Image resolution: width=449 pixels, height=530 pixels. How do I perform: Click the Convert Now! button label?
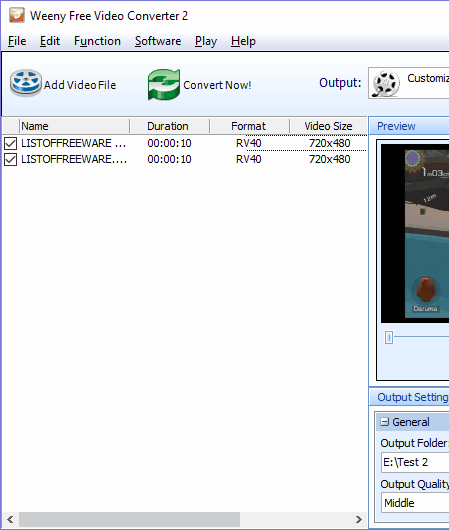(x=217, y=85)
